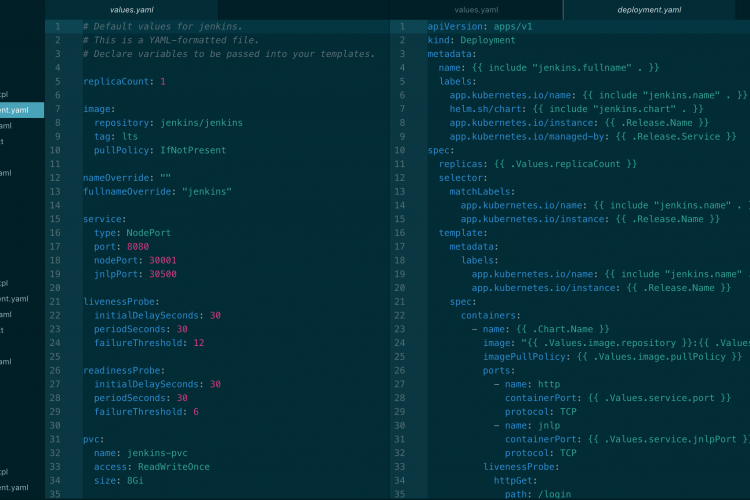This screenshot has width=750, height=500.
Task: Click the 'repository: jenkins/jenkins' line
Action: [x=168, y=123]
